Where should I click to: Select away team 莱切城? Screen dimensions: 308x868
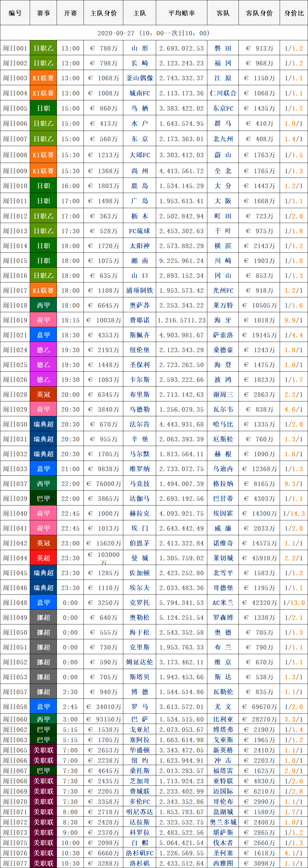[223, 558]
